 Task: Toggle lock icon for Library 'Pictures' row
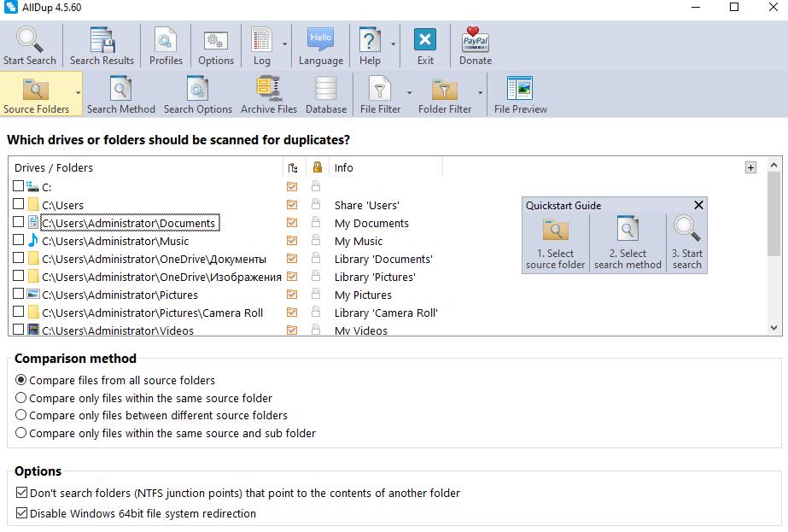[316, 276]
